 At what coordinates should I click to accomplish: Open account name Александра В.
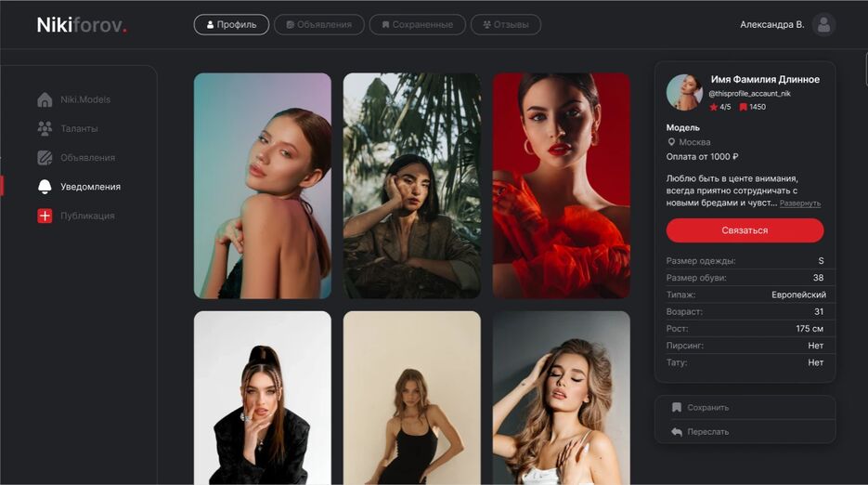pyautogui.click(x=771, y=25)
